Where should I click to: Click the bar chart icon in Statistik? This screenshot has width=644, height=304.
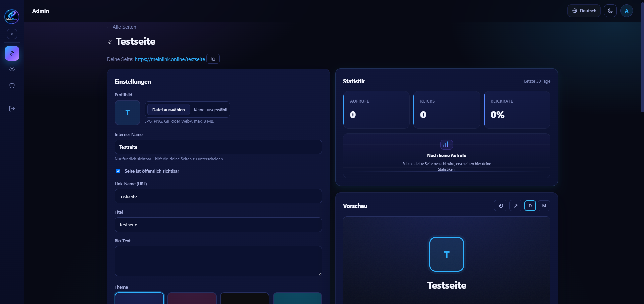[447, 144]
